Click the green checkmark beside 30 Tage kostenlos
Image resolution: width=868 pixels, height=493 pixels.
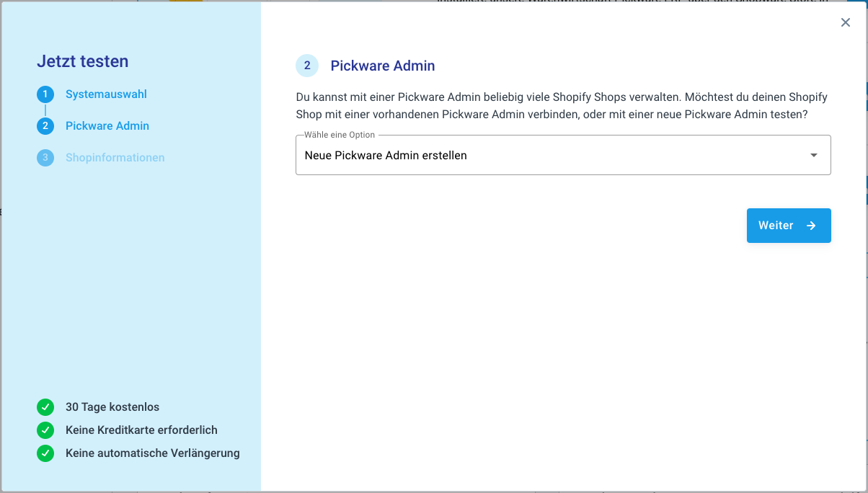45,407
